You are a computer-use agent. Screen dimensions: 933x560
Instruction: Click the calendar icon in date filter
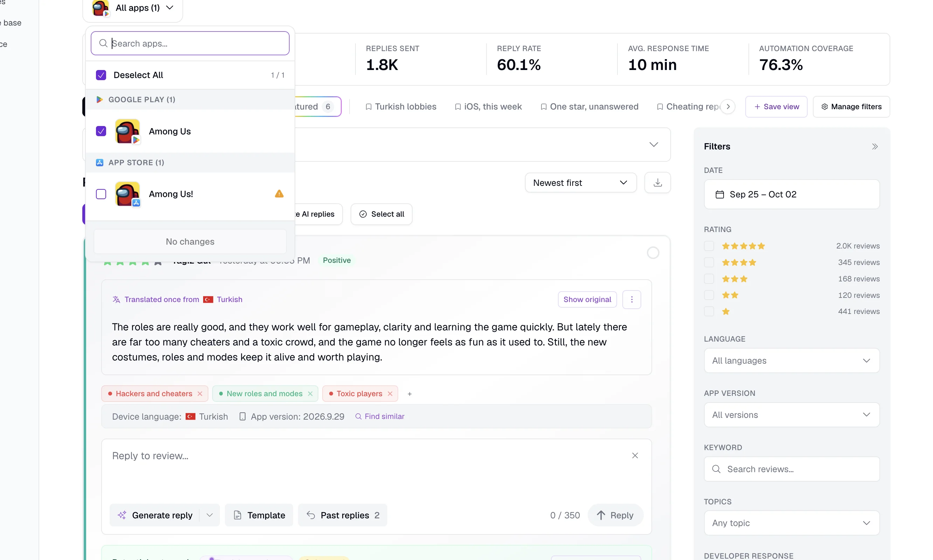click(720, 194)
